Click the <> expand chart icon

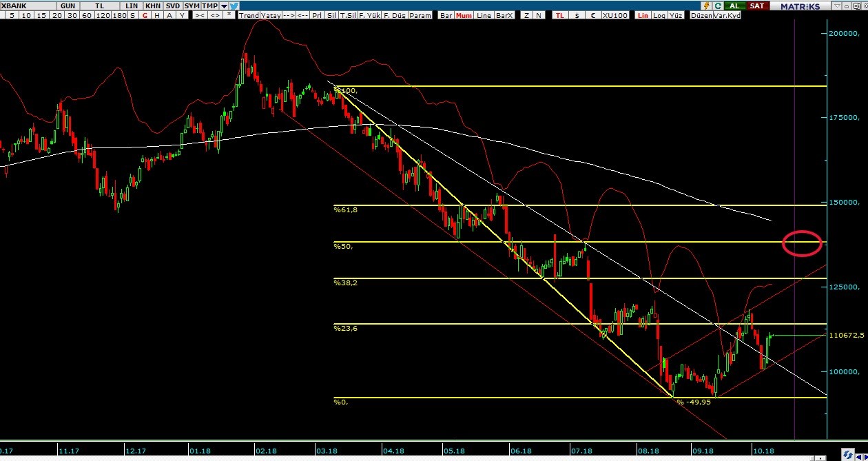pos(215,15)
